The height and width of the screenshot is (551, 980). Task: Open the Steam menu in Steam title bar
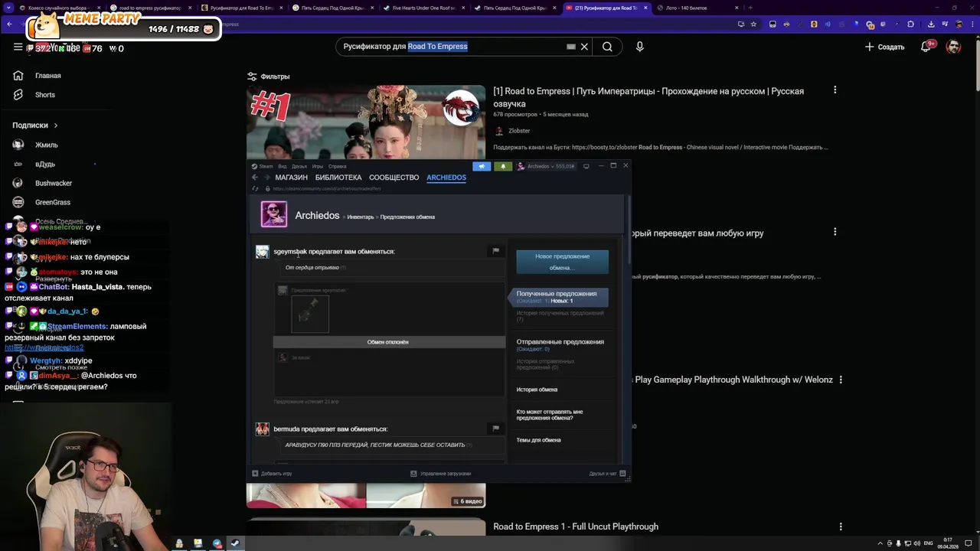tap(263, 166)
